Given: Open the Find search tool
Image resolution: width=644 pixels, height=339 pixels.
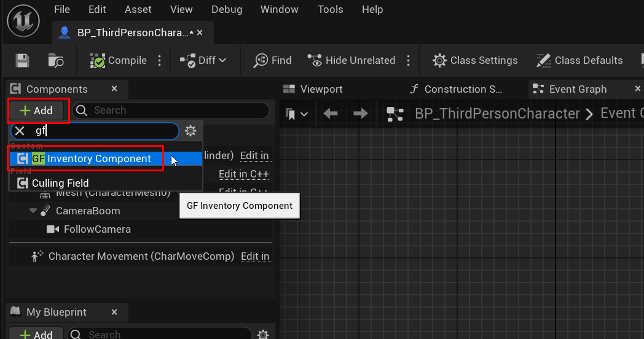Looking at the screenshot, I should (x=273, y=60).
